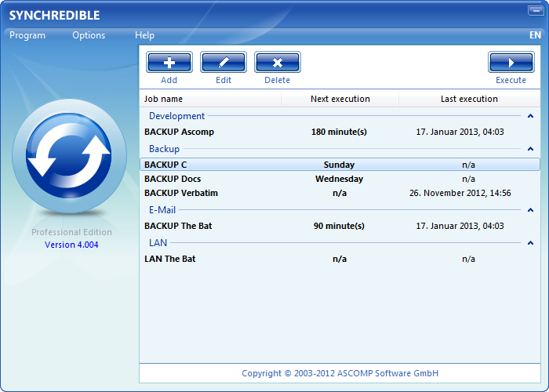Collapse the Development group
549x392 pixels.
(531, 116)
